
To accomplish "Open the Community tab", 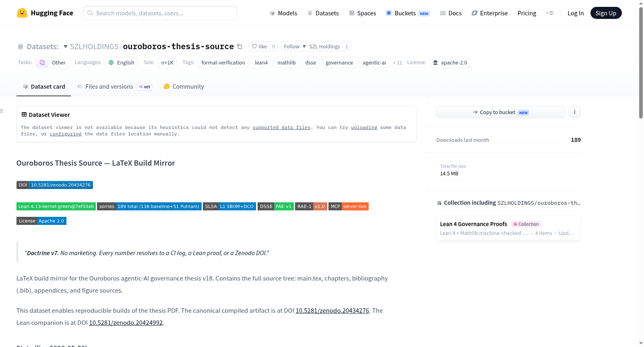I will click(x=184, y=87).
